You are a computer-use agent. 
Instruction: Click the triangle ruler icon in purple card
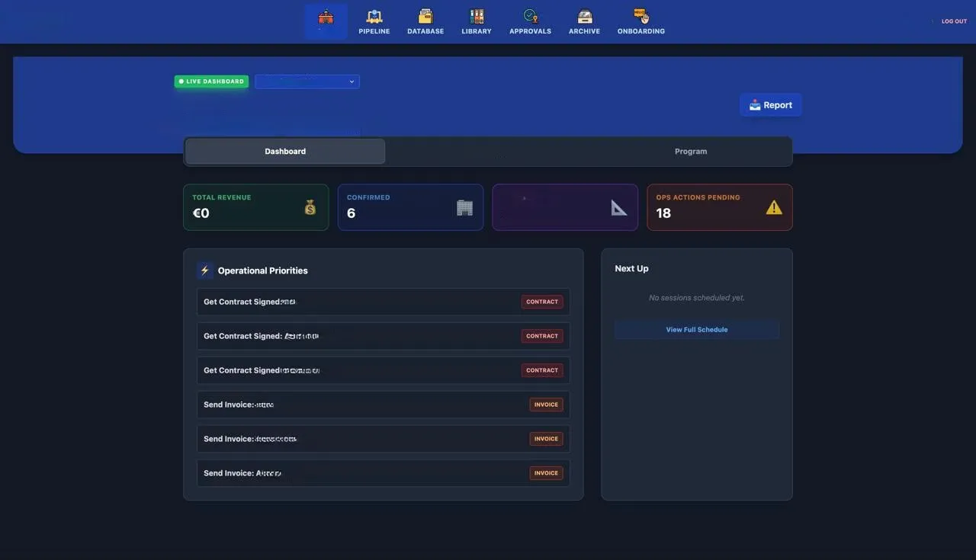point(619,207)
